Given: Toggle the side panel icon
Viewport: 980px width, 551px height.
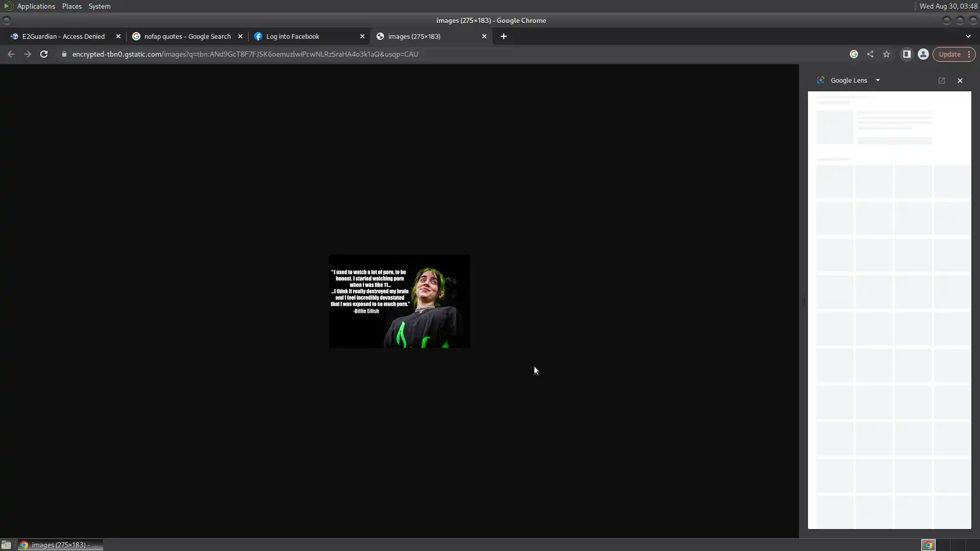Looking at the screenshot, I should [906, 54].
